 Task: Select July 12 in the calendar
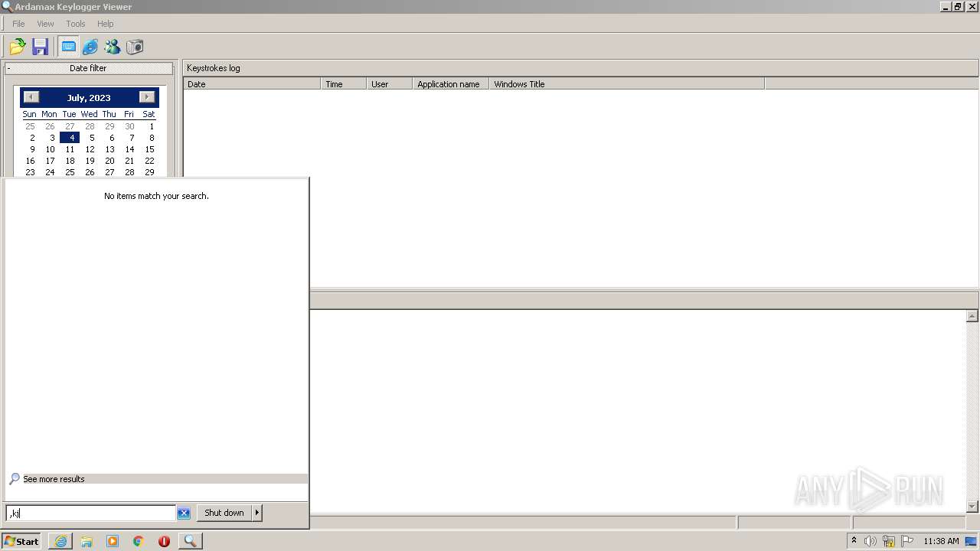90,149
